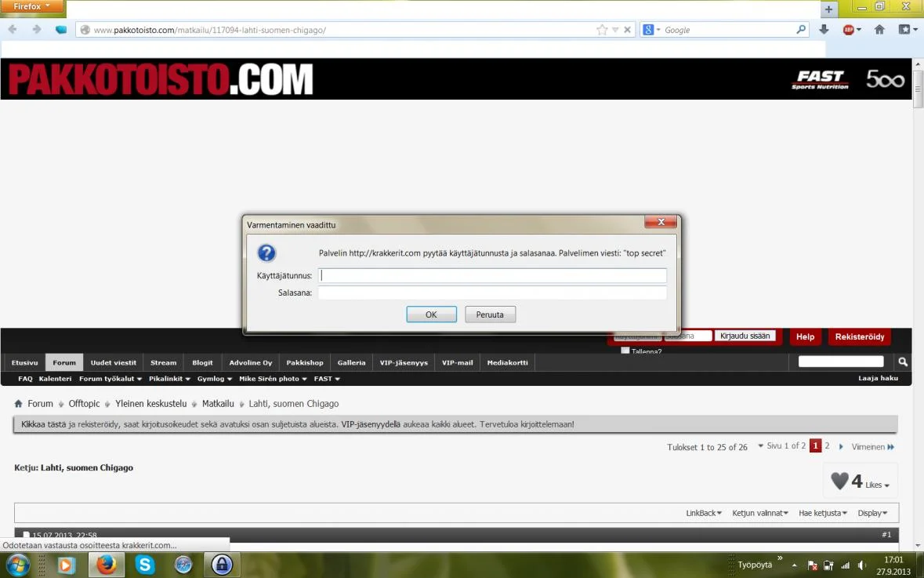Open the Ketjun valinnat dropdown
This screenshot has width=924, height=578.
coord(760,513)
